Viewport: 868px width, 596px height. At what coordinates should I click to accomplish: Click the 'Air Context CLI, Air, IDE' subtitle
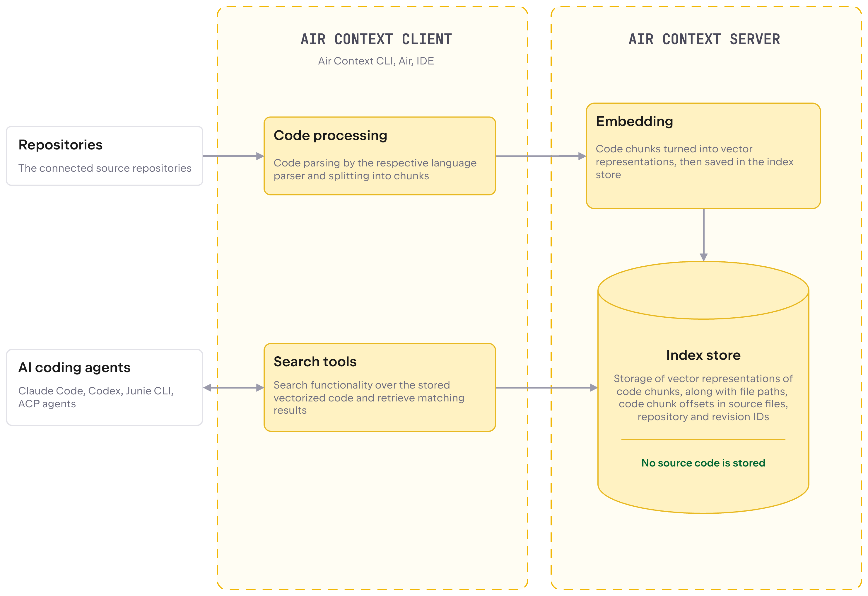point(376,61)
